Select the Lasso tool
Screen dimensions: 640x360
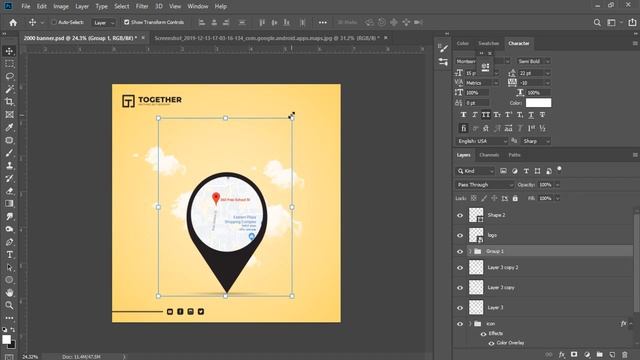pos(9,76)
